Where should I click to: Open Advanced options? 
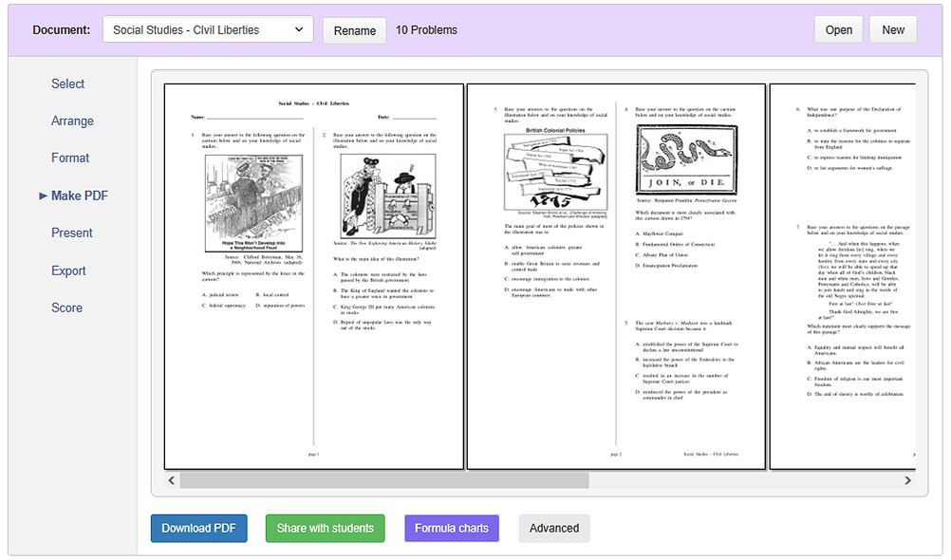554,529
